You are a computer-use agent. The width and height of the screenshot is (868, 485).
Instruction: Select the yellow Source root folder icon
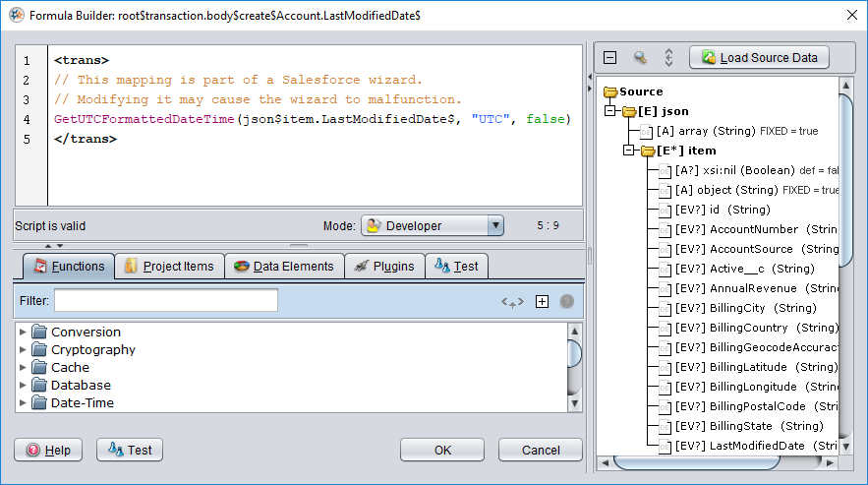tap(610, 91)
